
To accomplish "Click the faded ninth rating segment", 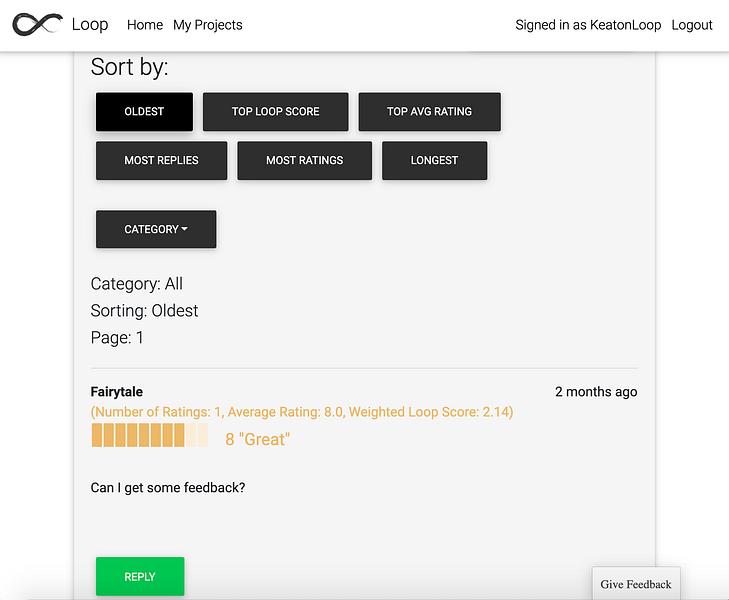I will click(x=191, y=435).
